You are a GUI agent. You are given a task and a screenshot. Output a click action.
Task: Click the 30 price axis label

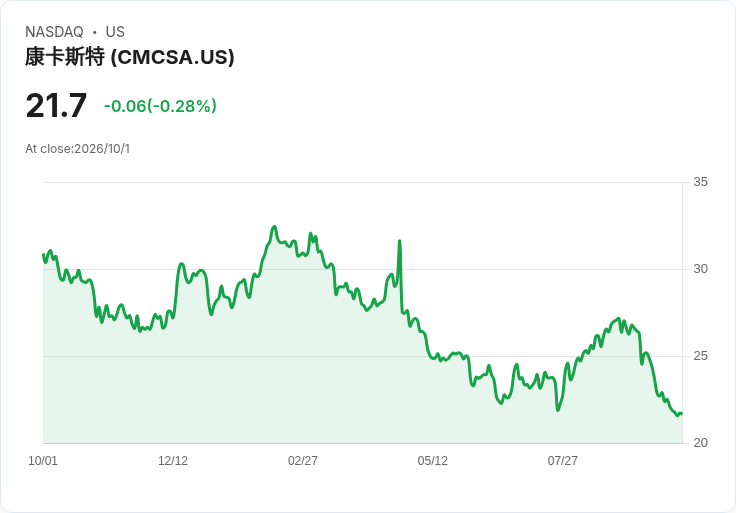[700, 269]
